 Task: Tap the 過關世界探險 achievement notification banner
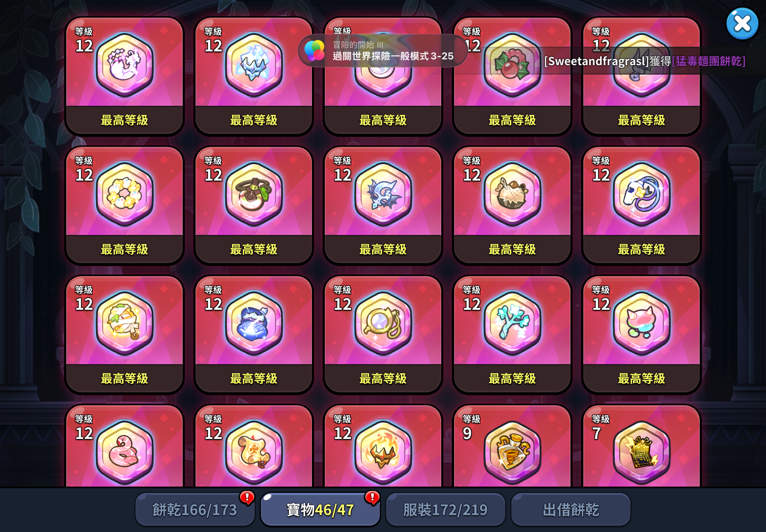(x=383, y=51)
